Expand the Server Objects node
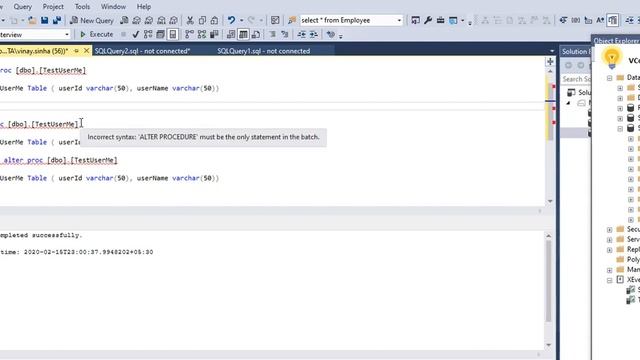This screenshot has width=640, height=360. pyautogui.click(x=609, y=240)
